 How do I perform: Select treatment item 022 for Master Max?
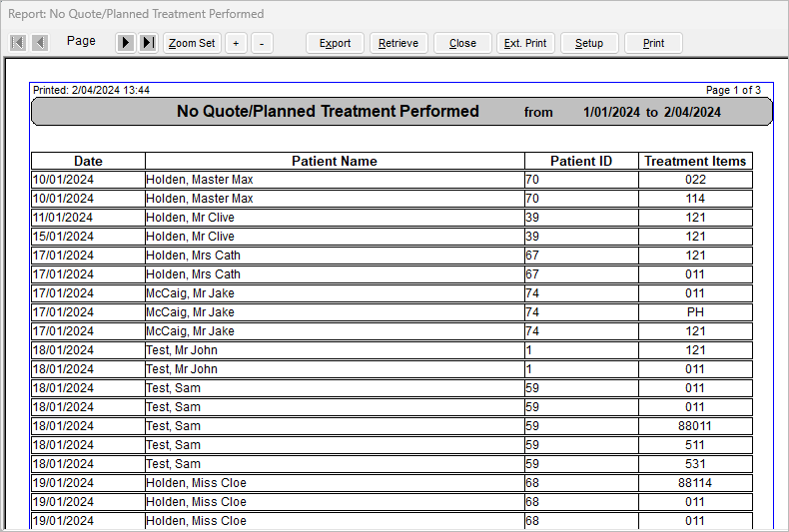(695, 180)
